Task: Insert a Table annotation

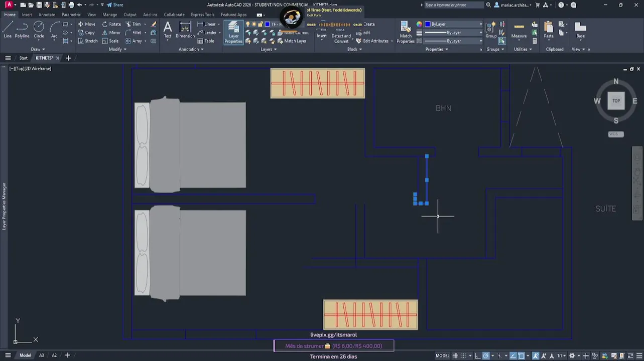Action: (205, 41)
